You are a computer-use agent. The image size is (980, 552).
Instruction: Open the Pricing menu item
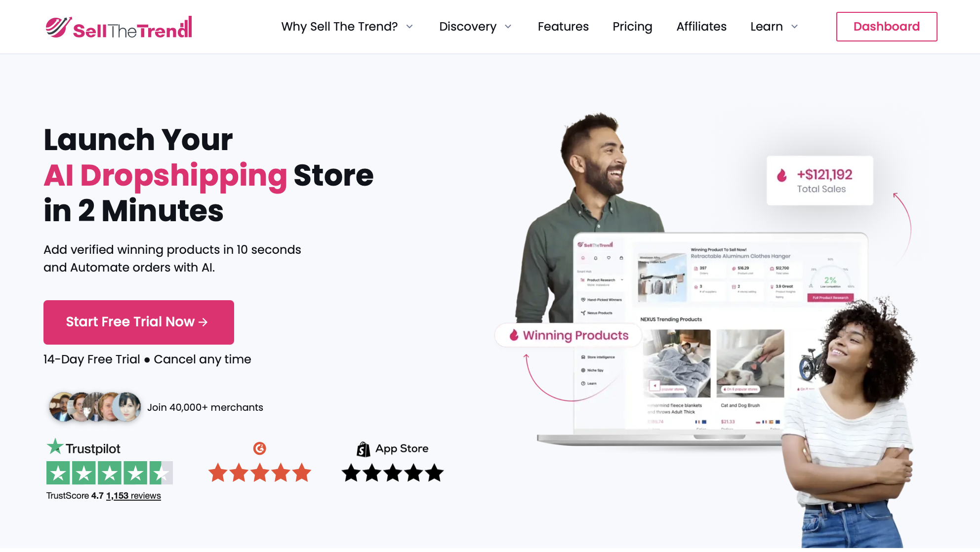point(632,27)
